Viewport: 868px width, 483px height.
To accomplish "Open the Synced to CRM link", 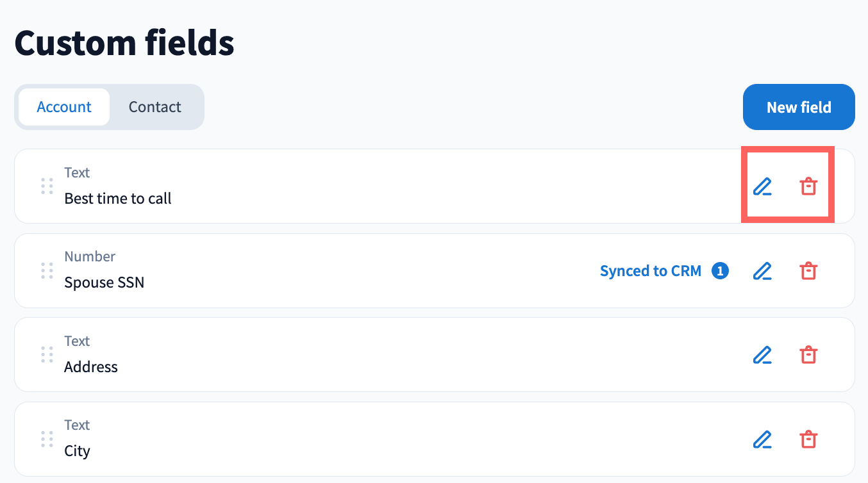I will (650, 271).
